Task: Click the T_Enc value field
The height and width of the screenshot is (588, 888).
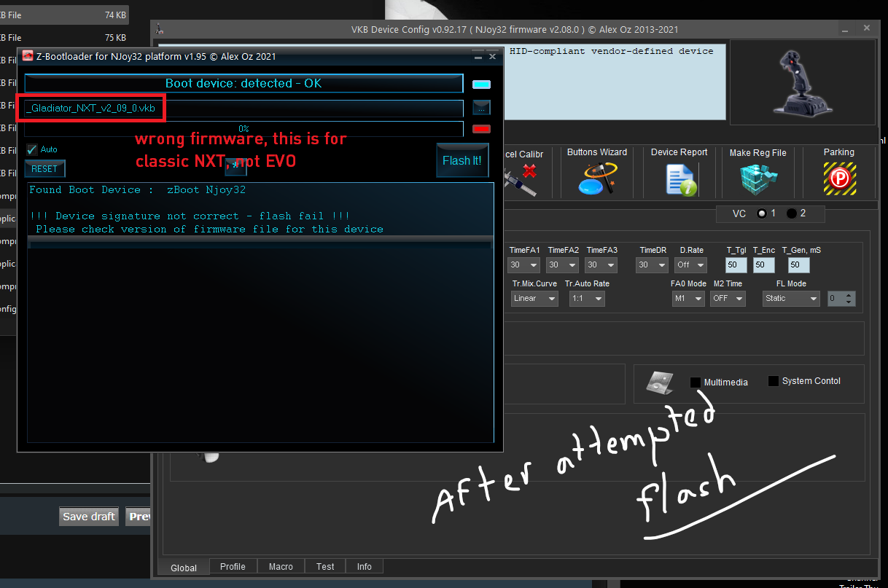Action: point(763,265)
